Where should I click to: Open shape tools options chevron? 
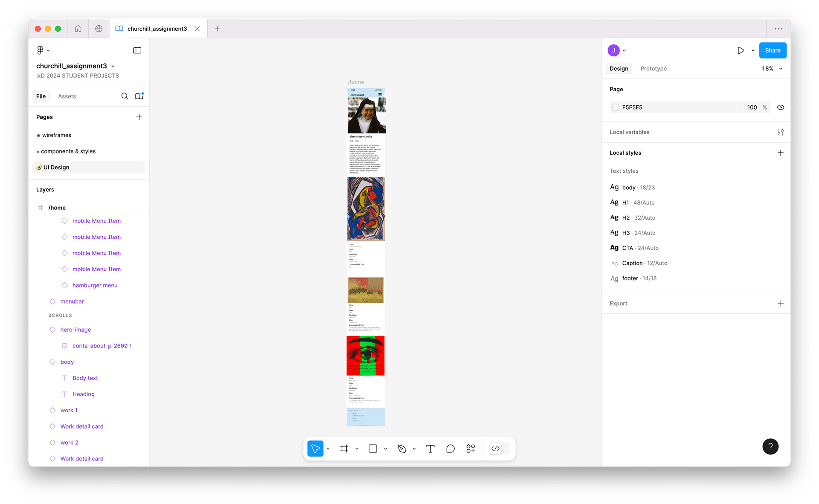[x=385, y=449]
